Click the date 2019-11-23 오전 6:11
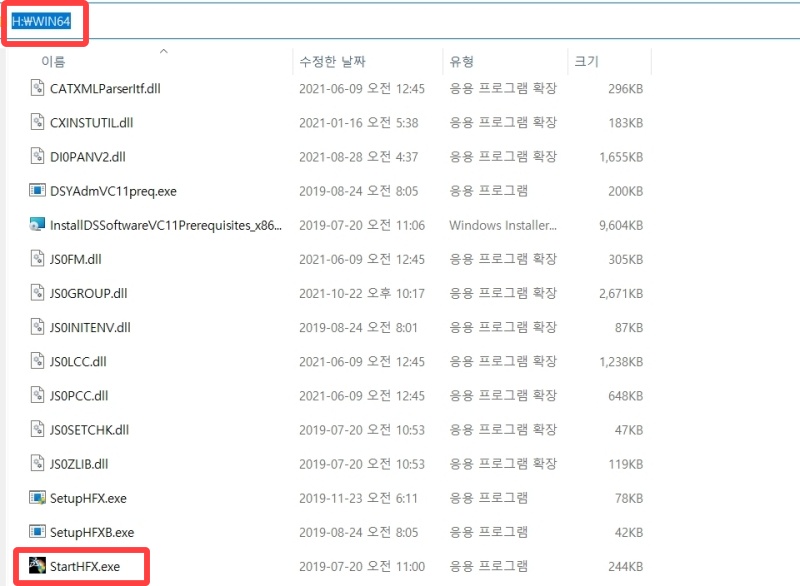Viewport: 800px width, 586px height. point(359,499)
